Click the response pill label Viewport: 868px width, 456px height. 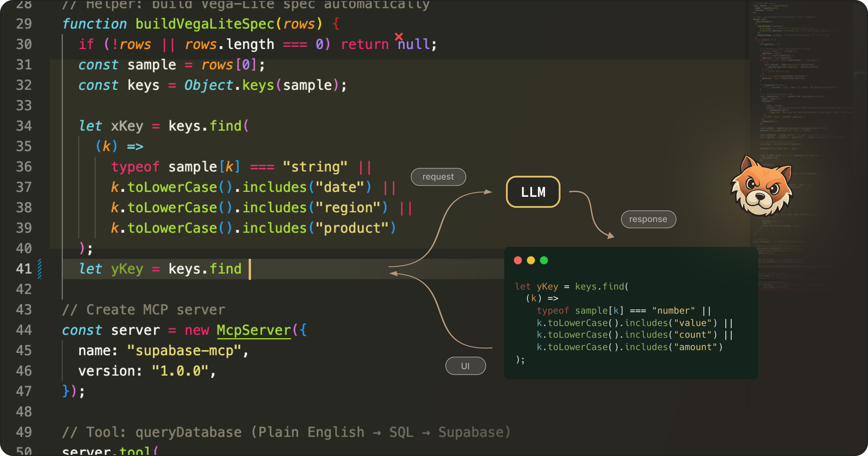point(648,219)
